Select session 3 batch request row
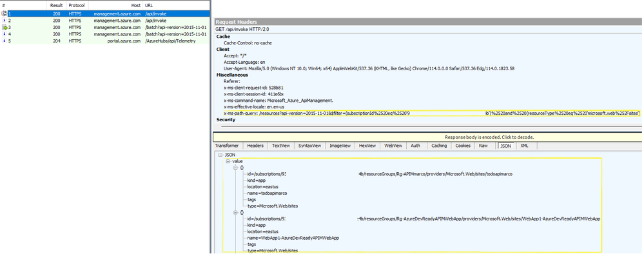Screen dimensions: 644x254 (x=104, y=27)
